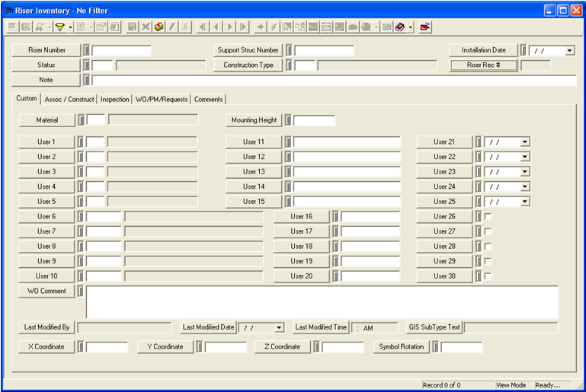This screenshot has width=586, height=392.
Task: Enable the User 26 checkbox
Action: [x=488, y=217]
